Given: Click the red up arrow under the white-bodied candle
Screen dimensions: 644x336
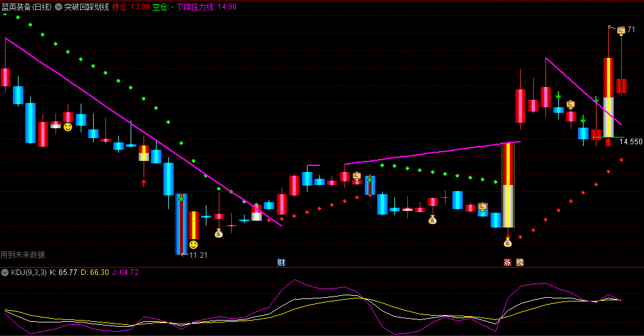Looking at the screenshot, I should coord(144,182).
